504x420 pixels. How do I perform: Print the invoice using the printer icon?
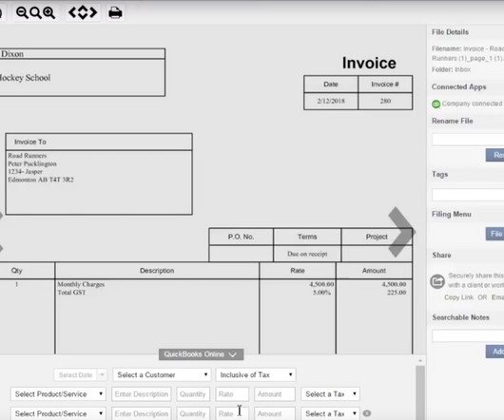point(115,13)
